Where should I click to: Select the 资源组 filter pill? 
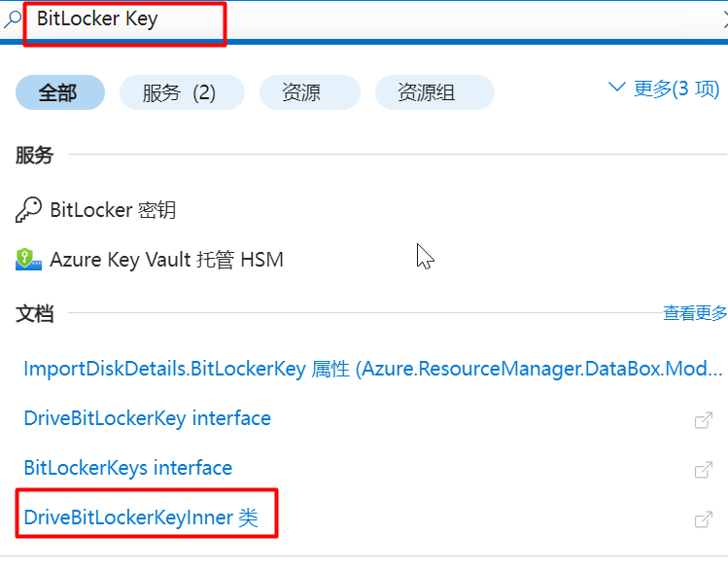pos(434,92)
